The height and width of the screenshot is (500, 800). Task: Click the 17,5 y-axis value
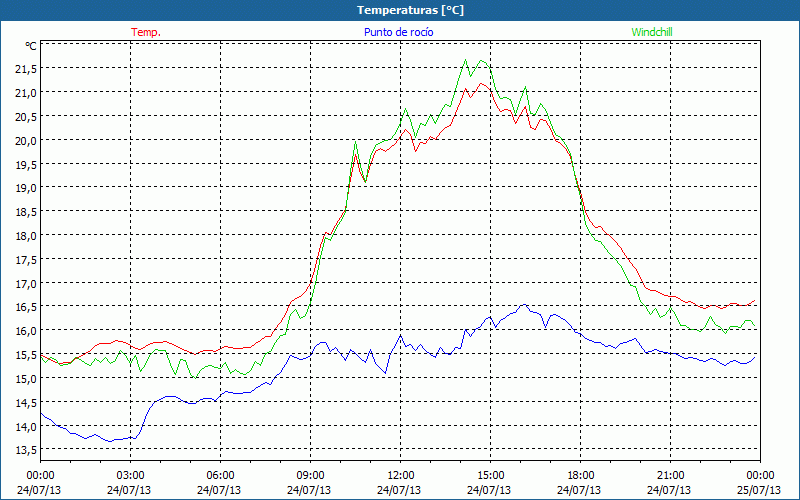(26, 260)
